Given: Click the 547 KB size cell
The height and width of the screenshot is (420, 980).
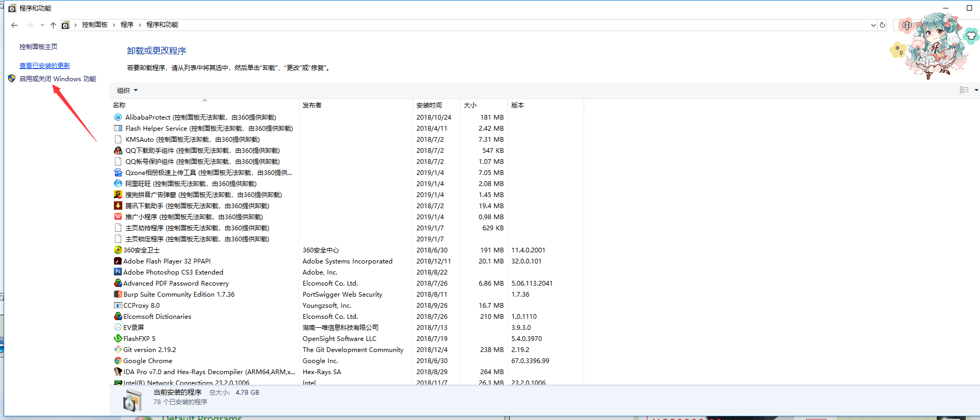Looking at the screenshot, I should coord(493,150).
